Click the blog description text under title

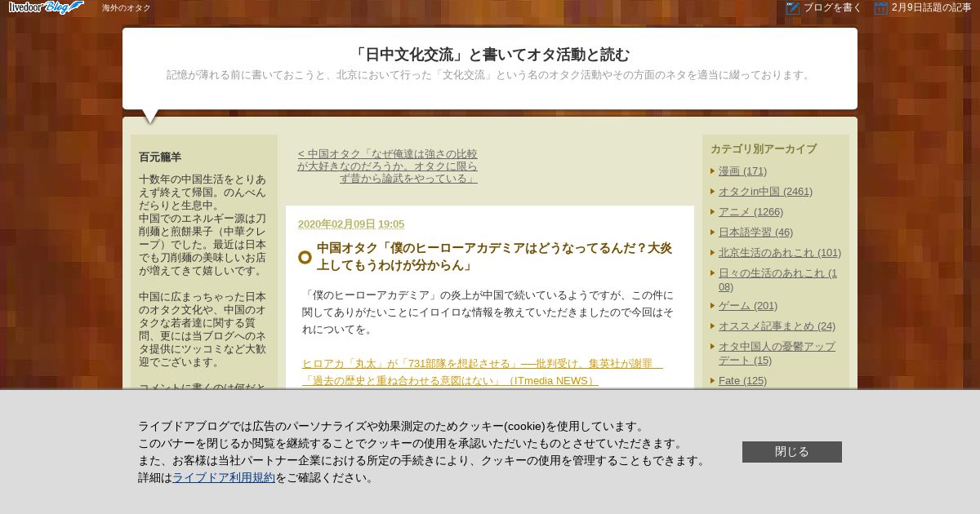[490, 75]
